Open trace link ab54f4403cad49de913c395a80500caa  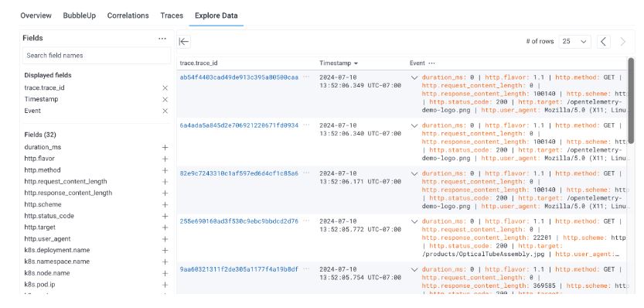pos(239,77)
